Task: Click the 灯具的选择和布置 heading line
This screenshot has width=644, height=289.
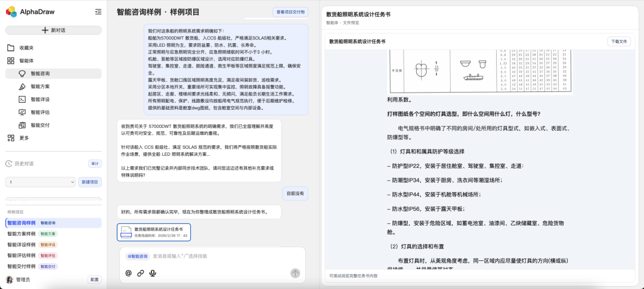Action: pos(417,247)
